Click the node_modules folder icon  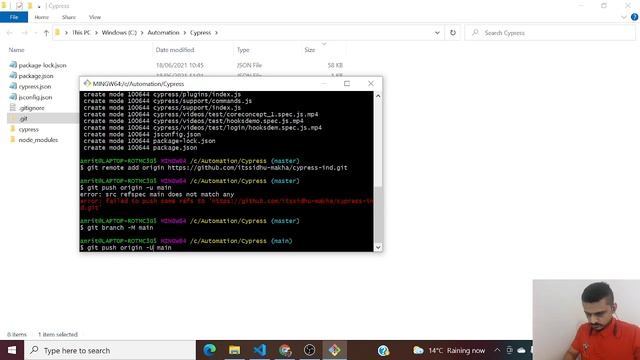point(13,139)
